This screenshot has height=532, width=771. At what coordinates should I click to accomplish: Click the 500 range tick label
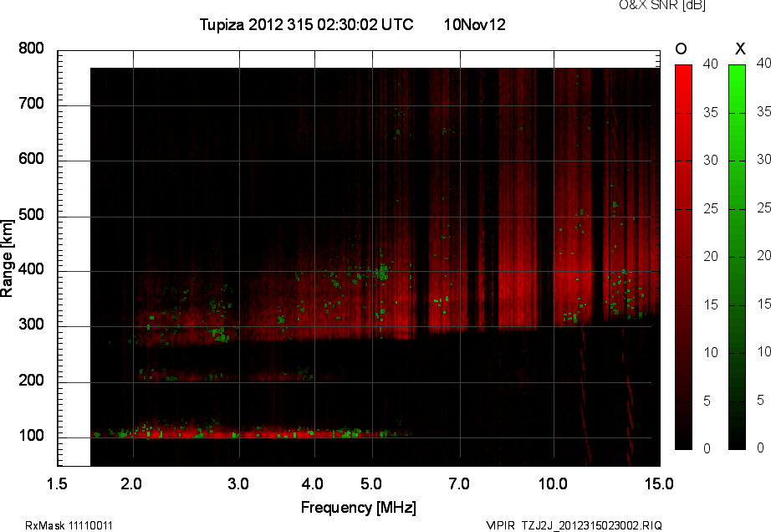point(31,215)
